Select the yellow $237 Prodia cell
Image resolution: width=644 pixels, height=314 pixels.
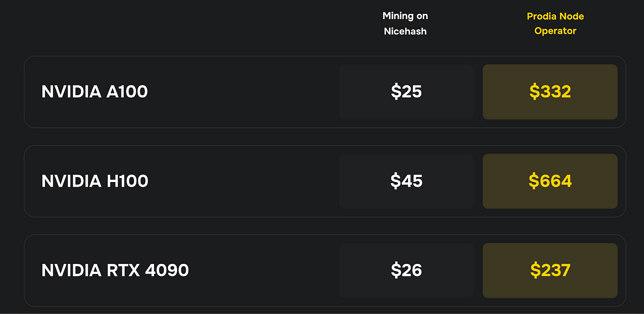tap(550, 270)
